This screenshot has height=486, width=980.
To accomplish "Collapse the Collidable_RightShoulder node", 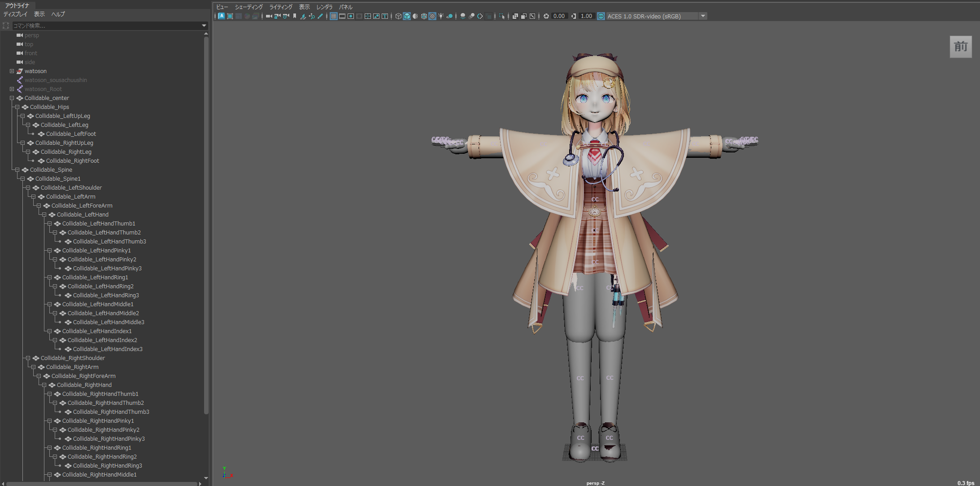I will (x=28, y=358).
